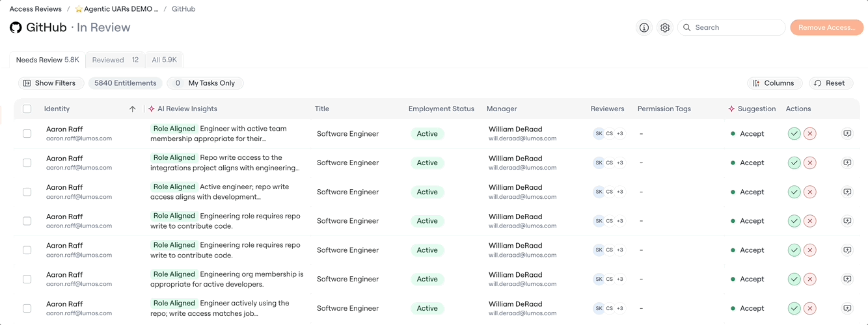Click SK reviewer avatar on 'integrations project' row
Image resolution: width=868 pixels, height=325 pixels.
[599, 163]
